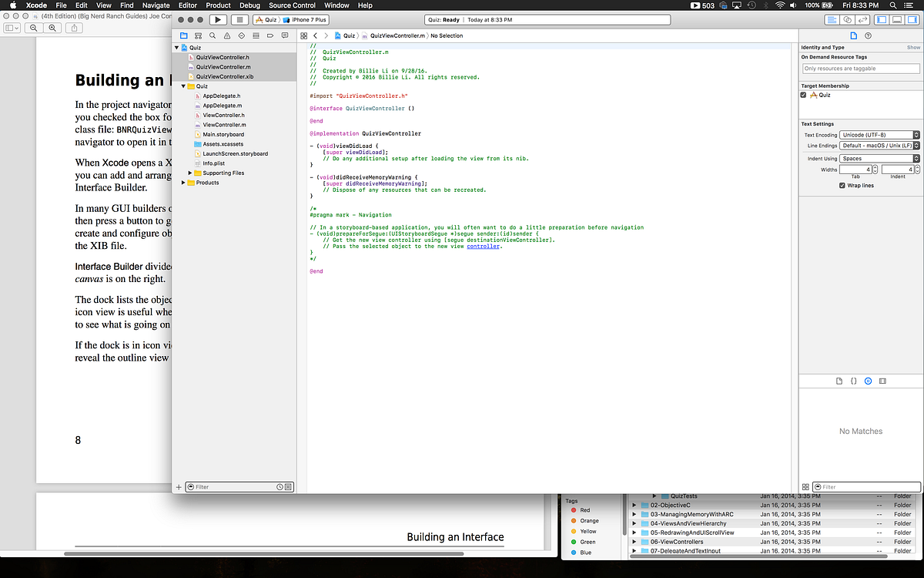
Task: Click the Run (play) button in the toolbar
Action: pyautogui.click(x=218, y=19)
